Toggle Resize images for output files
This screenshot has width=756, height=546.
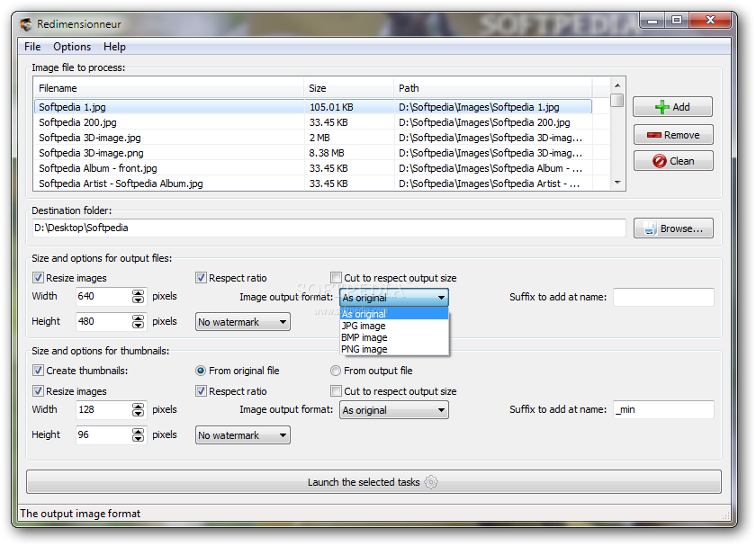coord(38,278)
